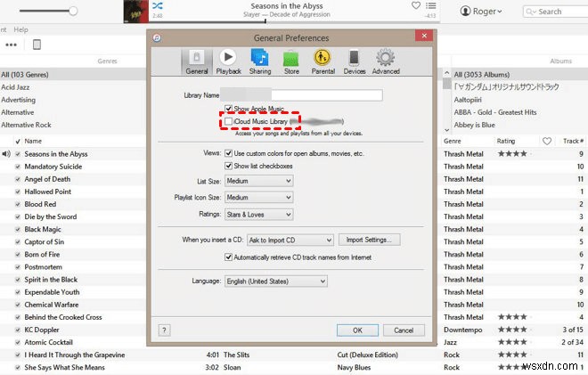Open the Roger account dropdown

pos(499,12)
